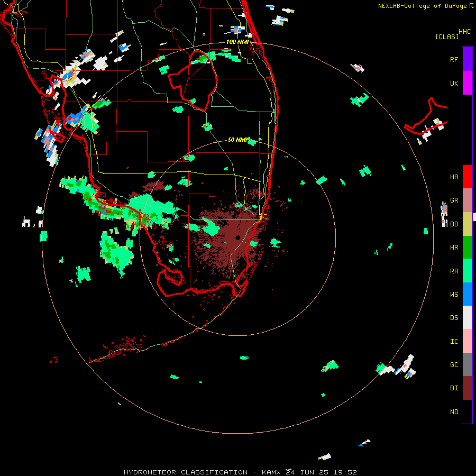Image resolution: width=476 pixels, height=476 pixels.
Task: Select the GR pink-brown legend swatch
Action: point(467,200)
